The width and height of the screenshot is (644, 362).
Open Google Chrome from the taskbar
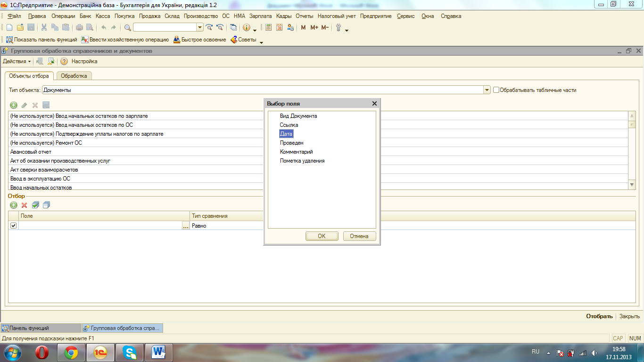[x=71, y=352]
